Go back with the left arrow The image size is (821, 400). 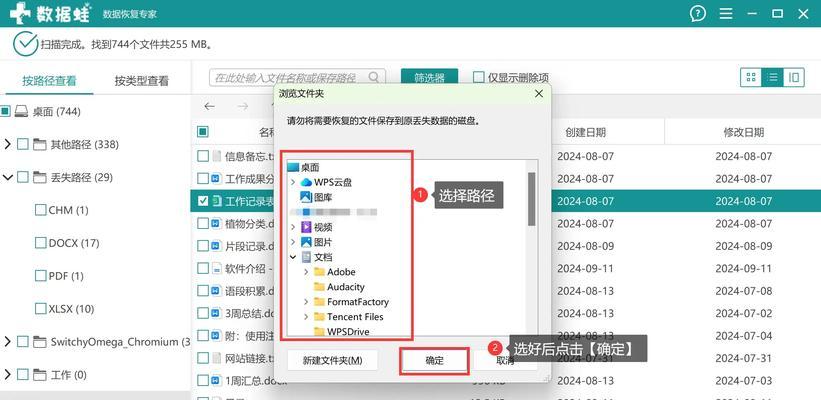(x=209, y=106)
